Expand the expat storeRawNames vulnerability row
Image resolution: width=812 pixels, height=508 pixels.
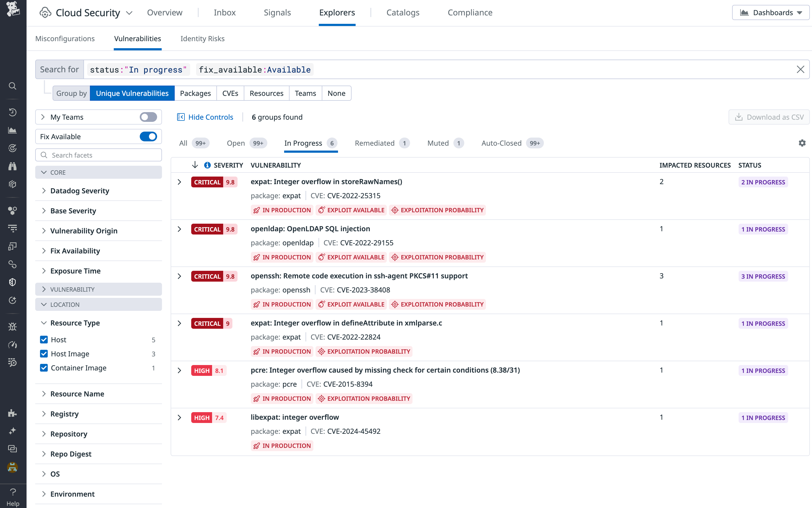tap(179, 182)
